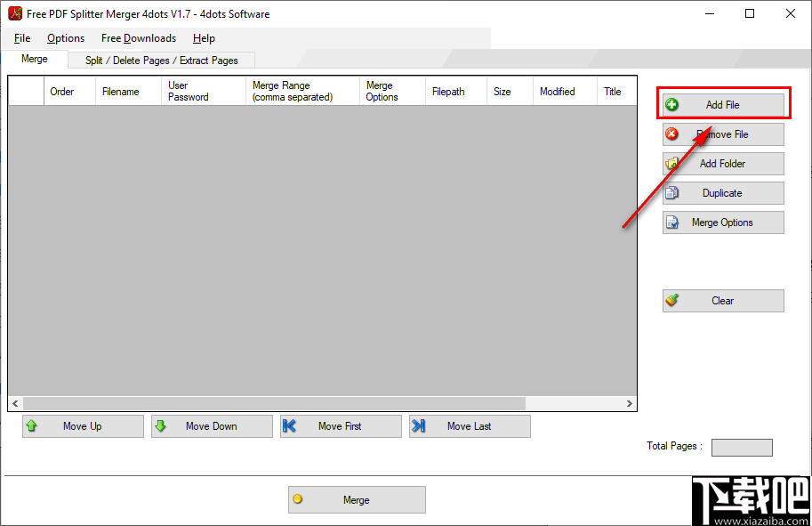Click the red Remove File icon
This screenshot has height=526, width=812.
[673, 134]
